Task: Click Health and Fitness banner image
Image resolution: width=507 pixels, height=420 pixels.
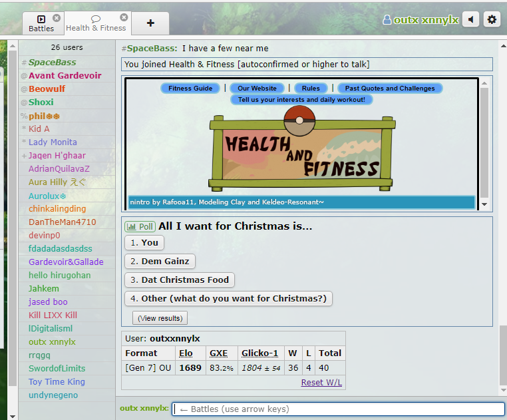Action: (x=301, y=149)
